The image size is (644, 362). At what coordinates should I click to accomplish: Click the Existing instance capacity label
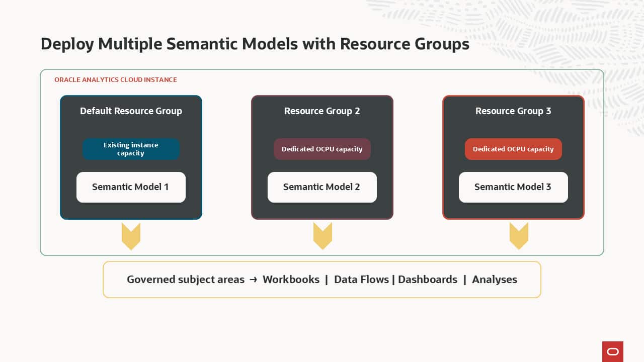coord(131,149)
